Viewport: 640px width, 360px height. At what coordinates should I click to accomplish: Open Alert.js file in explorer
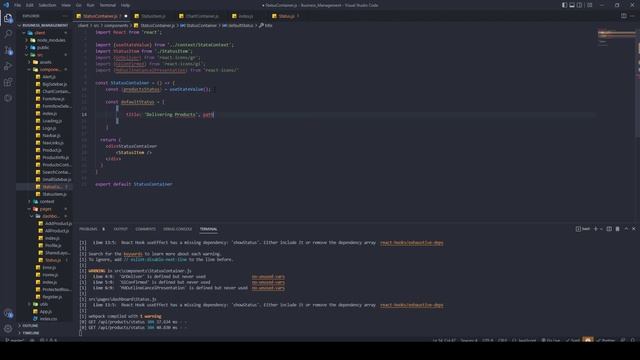coord(49,77)
